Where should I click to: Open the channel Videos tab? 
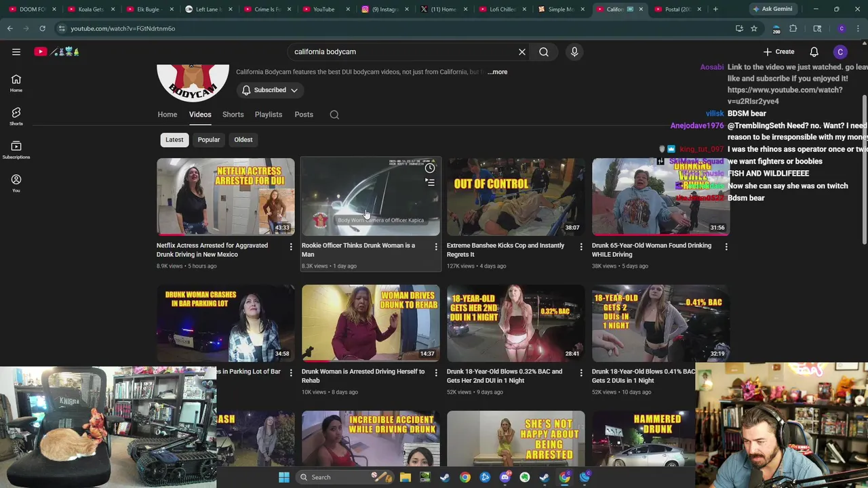coord(200,115)
